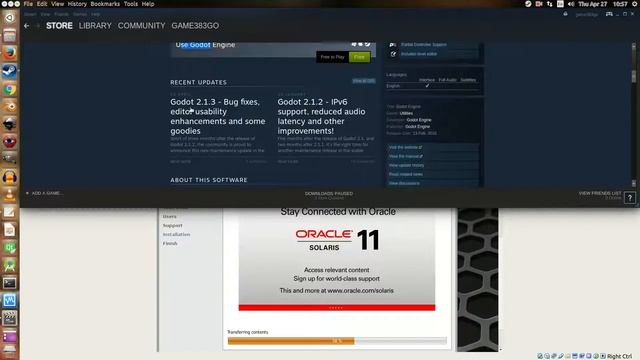Click the Steam account name dropdown
Screen dimensions: 640x360
(587, 14)
